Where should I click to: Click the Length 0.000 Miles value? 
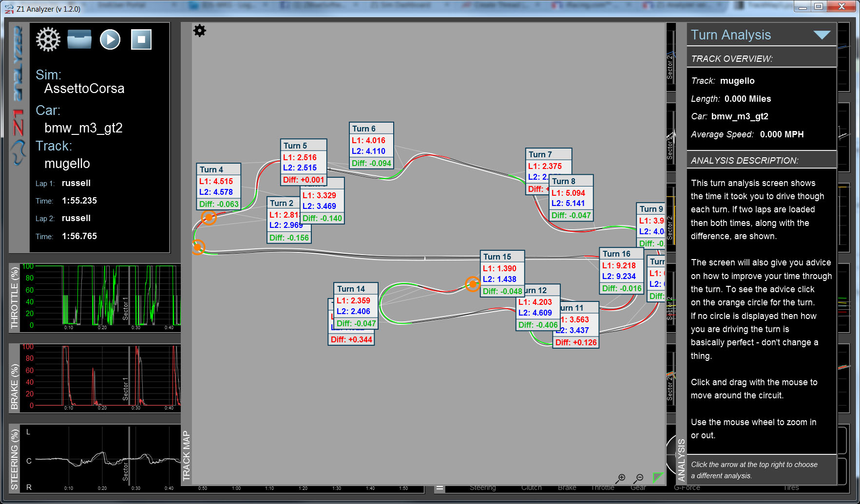(x=747, y=99)
